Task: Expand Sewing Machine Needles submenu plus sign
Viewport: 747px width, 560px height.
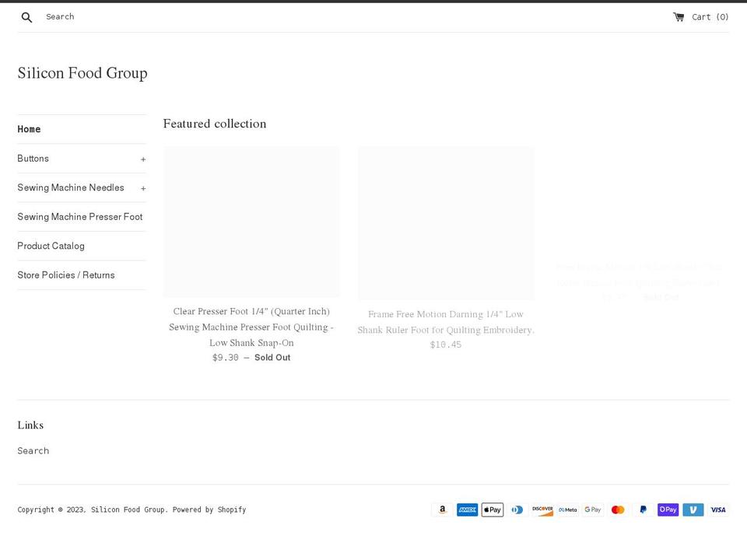Action: click(143, 188)
